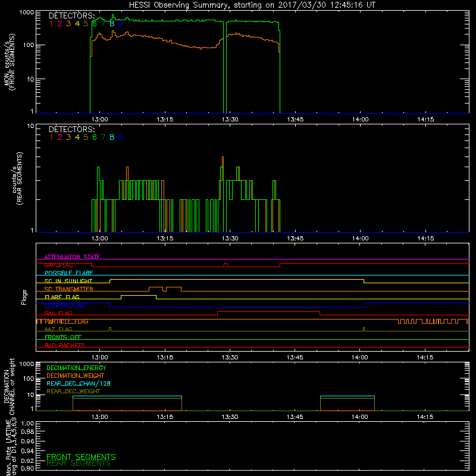Viewport: 476px width, 476px height.
Task: Click 13:15 tick on decimation panel time axis
Action: pyautogui.click(x=165, y=417)
